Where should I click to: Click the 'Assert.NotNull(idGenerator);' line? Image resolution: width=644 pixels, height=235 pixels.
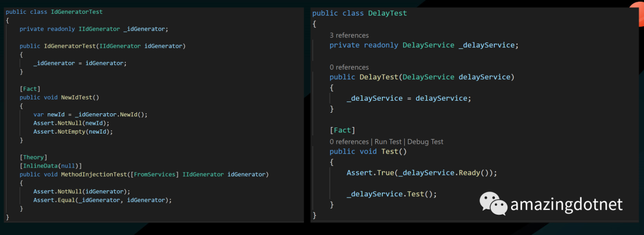coord(82,191)
